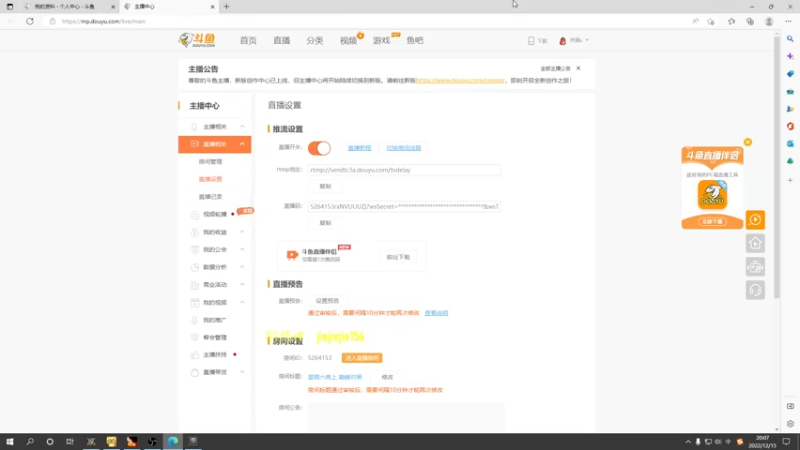Open the 首页 home navigation item
The width and height of the screenshot is (800, 450).
pos(248,40)
